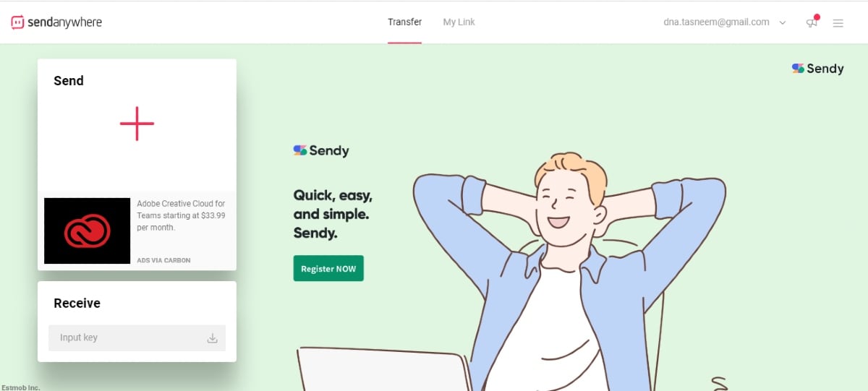Open the hamburger menu icon
This screenshot has width=868, height=391.
coord(838,23)
